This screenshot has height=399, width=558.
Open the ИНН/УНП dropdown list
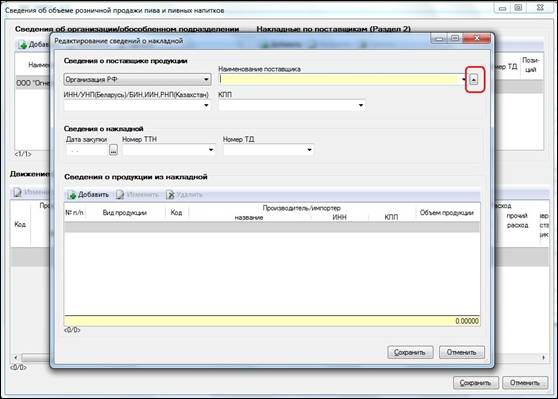pyautogui.click(x=206, y=105)
